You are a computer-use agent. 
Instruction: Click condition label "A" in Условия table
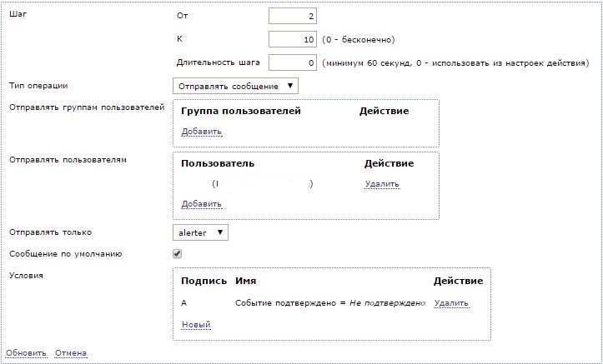click(183, 303)
